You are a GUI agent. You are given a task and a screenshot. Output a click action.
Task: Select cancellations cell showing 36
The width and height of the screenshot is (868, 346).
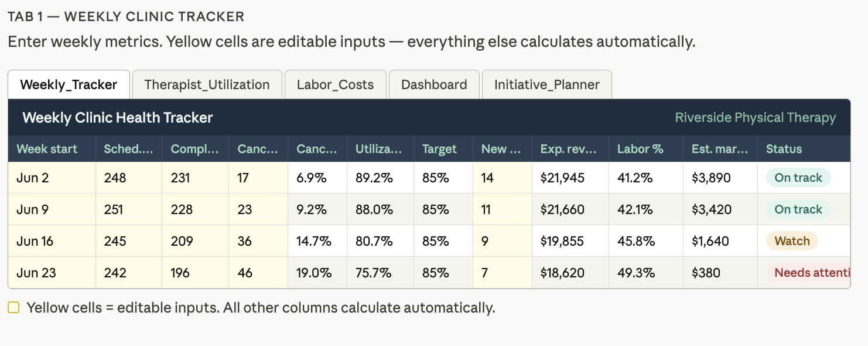(x=258, y=241)
